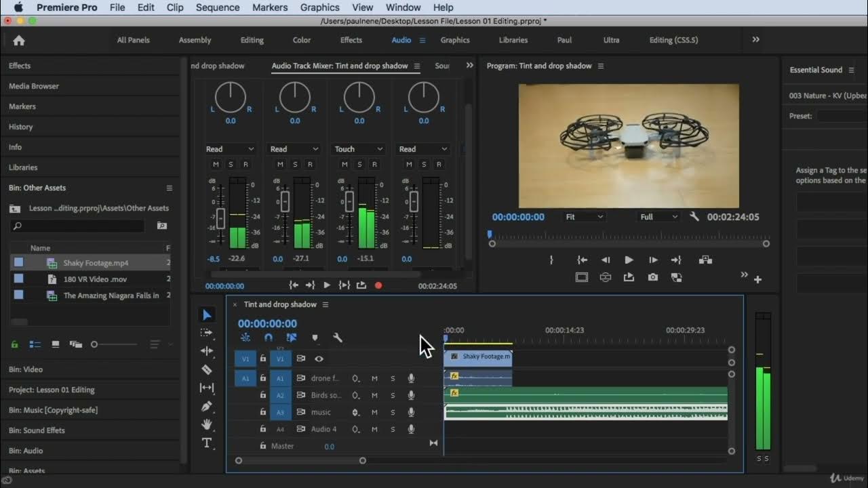Click the Export Frame share icon
Screen dimensions: 868x488
629,277
